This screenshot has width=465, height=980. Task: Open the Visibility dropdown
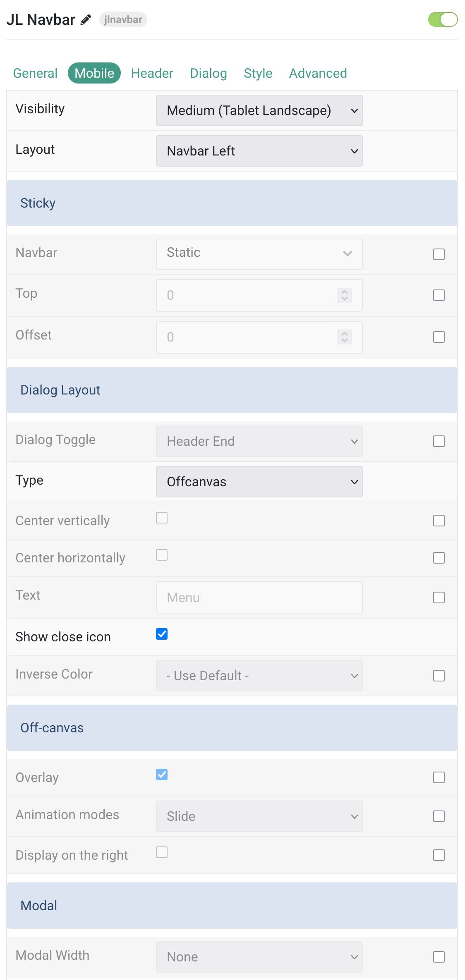tap(259, 110)
